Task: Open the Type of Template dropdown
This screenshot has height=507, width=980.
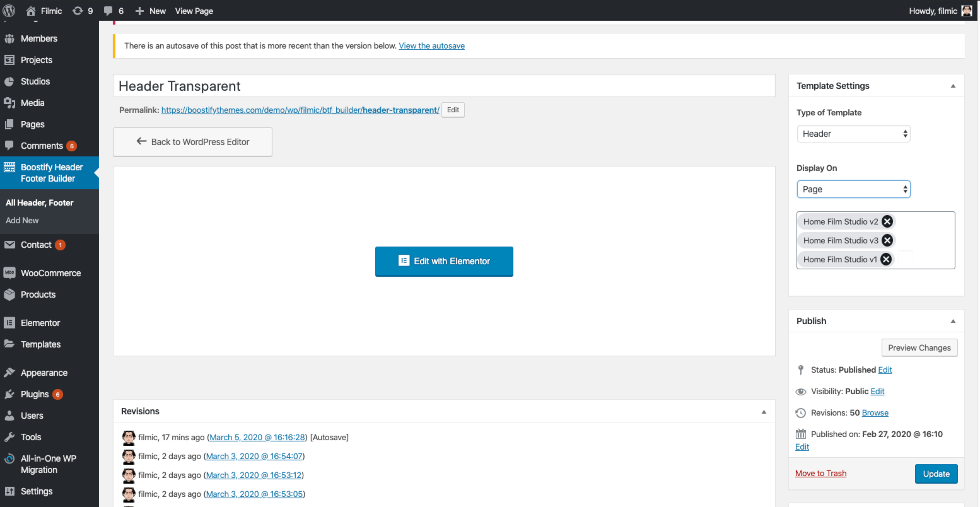Action: coord(853,134)
